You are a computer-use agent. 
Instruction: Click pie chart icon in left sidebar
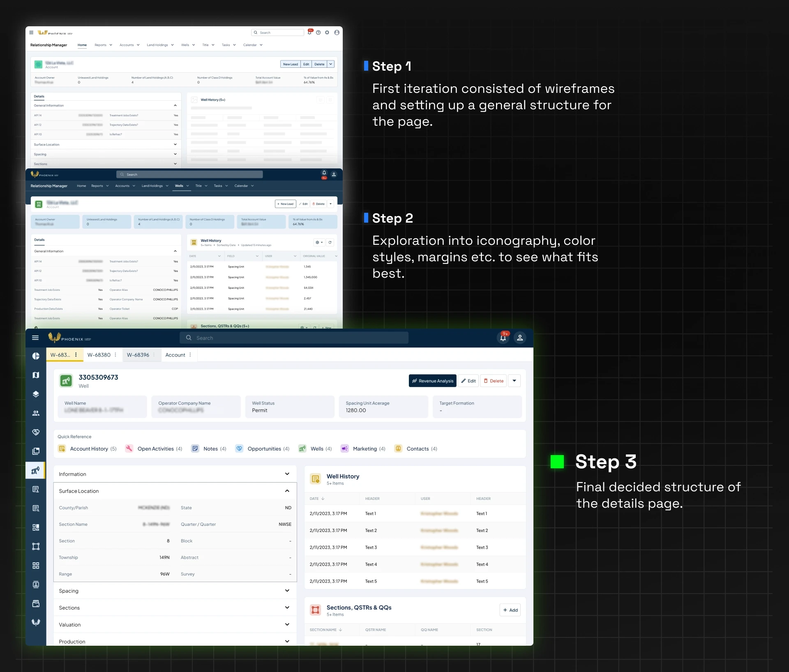click(36, 356)
